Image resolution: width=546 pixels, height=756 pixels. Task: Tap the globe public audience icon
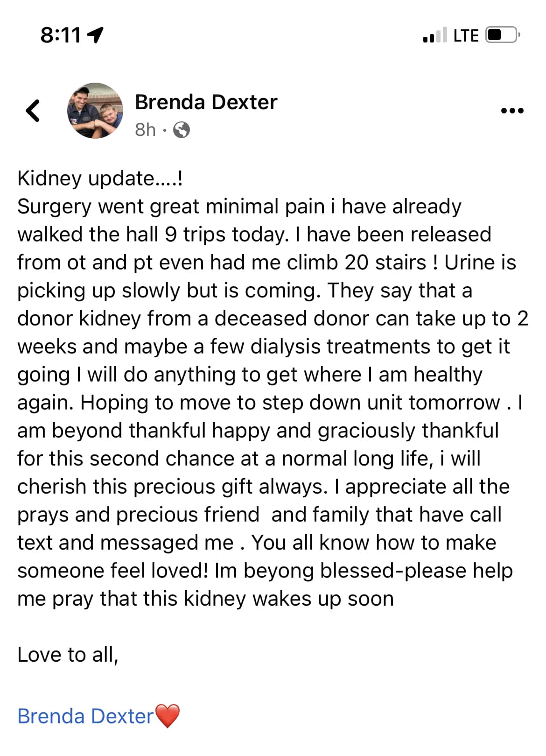pos(182,130)
